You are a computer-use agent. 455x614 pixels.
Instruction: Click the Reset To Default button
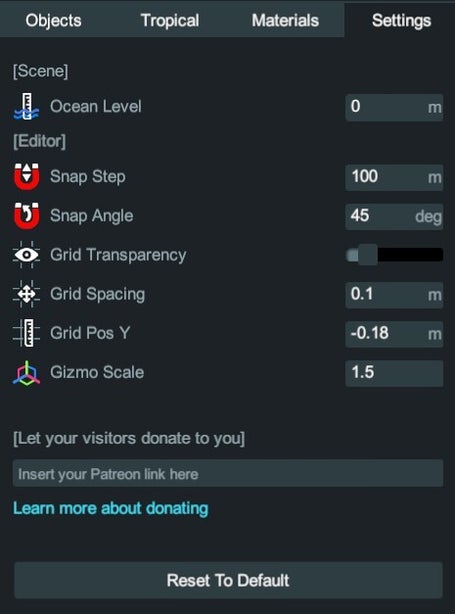click(228, 580)
